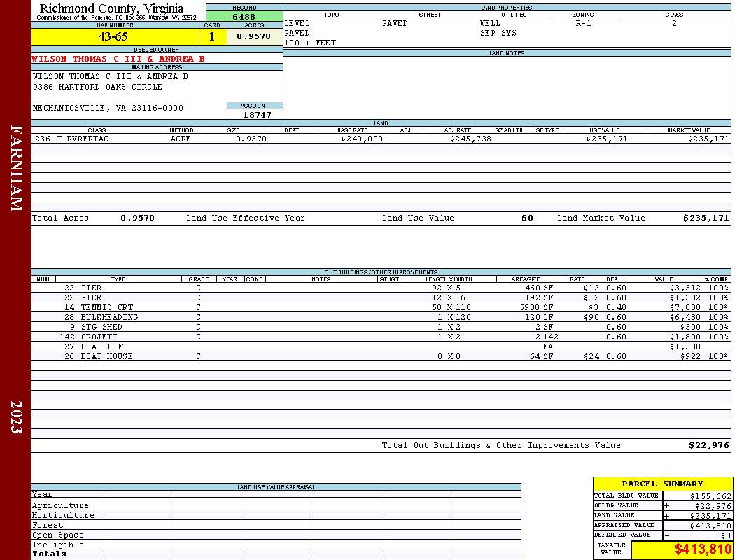Viewport: 735px width, 560px height.
Task: Click total out buildings value $22,976
Action: pos(708,445)
